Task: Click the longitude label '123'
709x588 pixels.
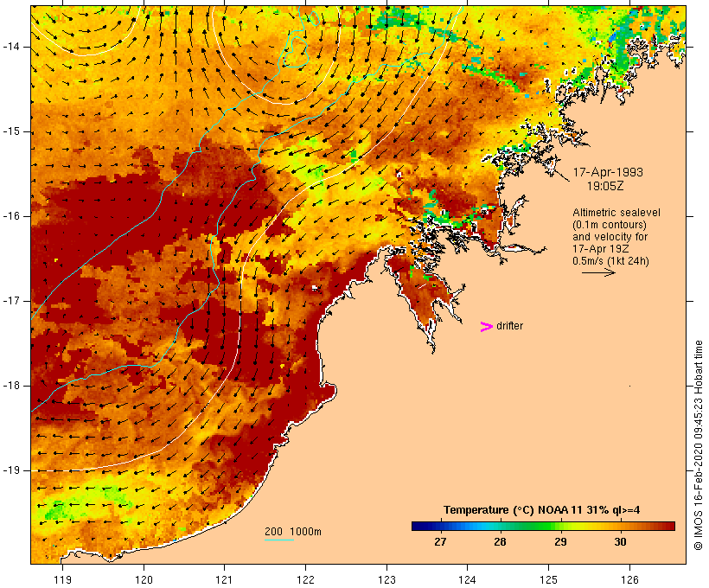Action: tap(386, 579)
